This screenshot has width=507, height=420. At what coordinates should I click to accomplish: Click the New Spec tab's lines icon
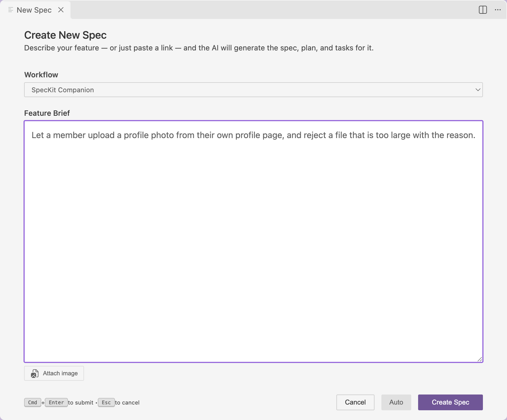point(11,10)
